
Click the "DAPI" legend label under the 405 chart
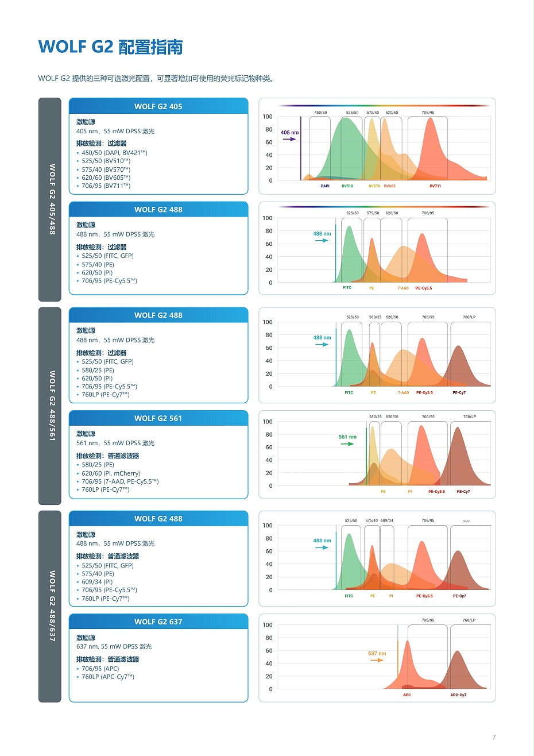[325, 186]
